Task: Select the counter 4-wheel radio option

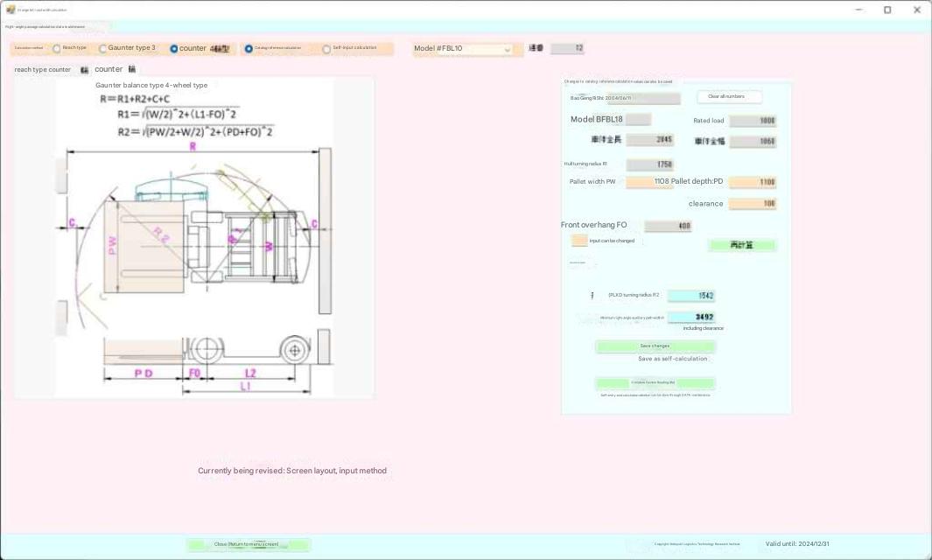Action: point(174,49)
